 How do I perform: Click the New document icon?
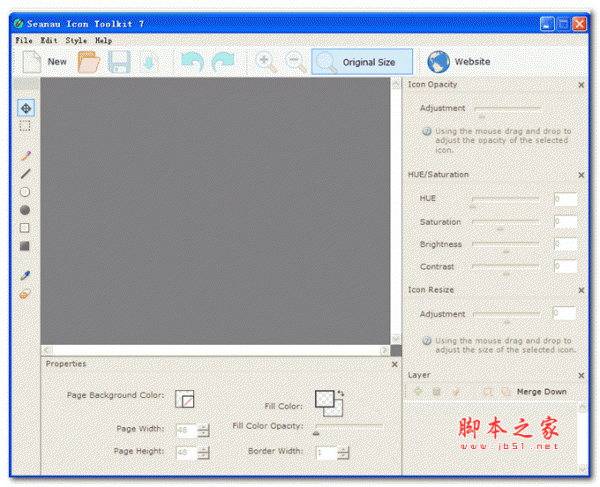pyautogui.click(x=32, y=62)
